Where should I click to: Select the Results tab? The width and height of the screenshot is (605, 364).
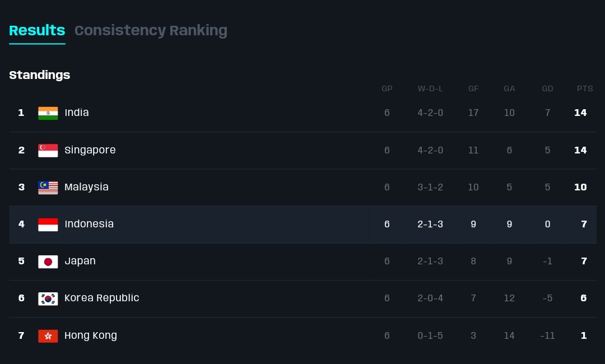[37, 30]
